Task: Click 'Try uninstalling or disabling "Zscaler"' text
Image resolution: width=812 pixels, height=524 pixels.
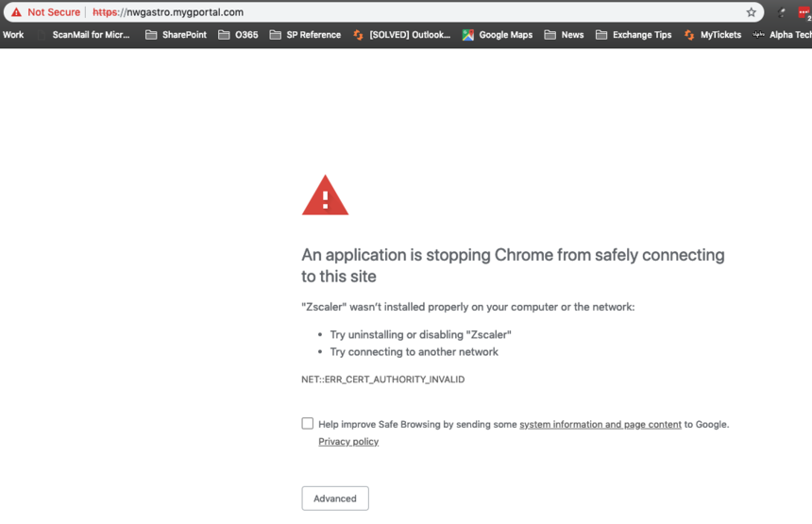Action: [420, 334]
